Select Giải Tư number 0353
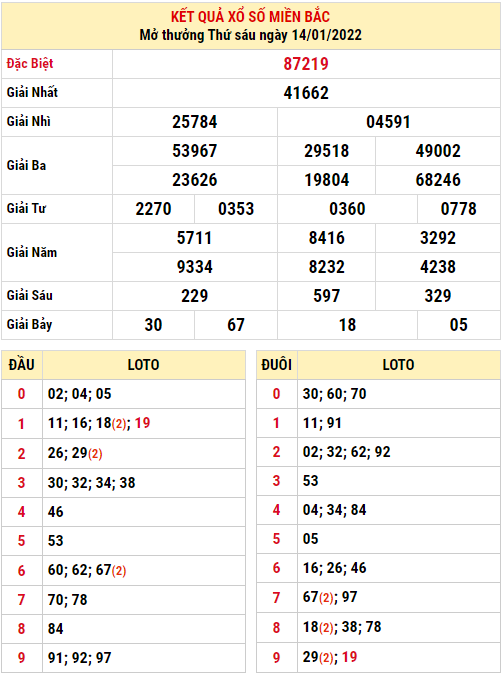503x675 pixels. 236,209
